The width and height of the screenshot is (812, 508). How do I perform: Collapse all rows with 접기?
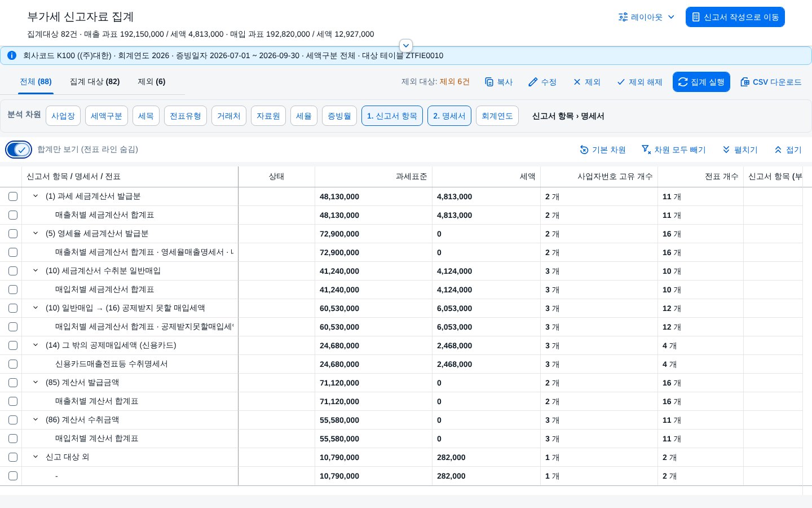pos(788,150)
